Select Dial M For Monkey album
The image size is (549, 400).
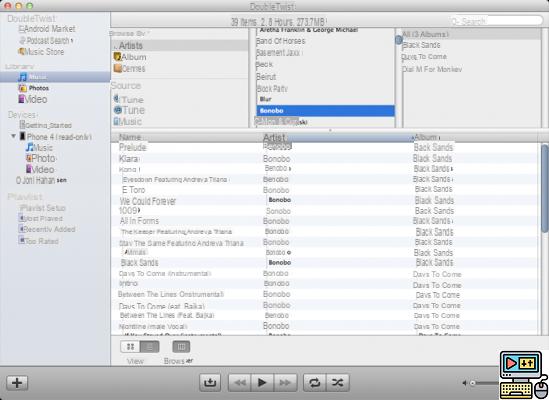click(x=432, y=69)
